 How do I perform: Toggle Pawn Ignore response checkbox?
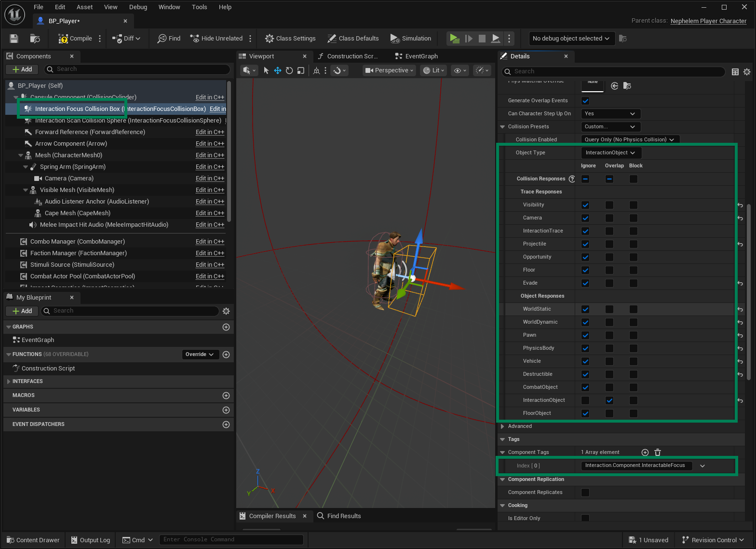(x=585, y=335)
